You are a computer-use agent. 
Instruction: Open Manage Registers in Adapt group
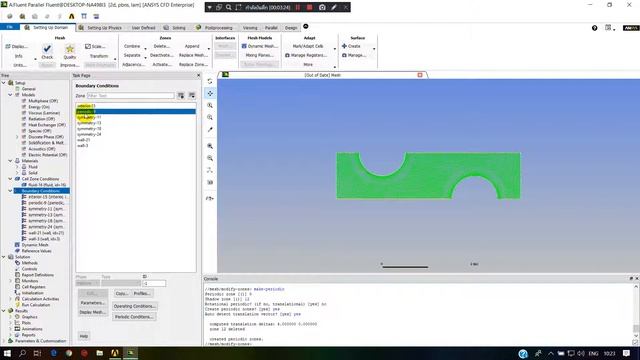tap(306, 55)
